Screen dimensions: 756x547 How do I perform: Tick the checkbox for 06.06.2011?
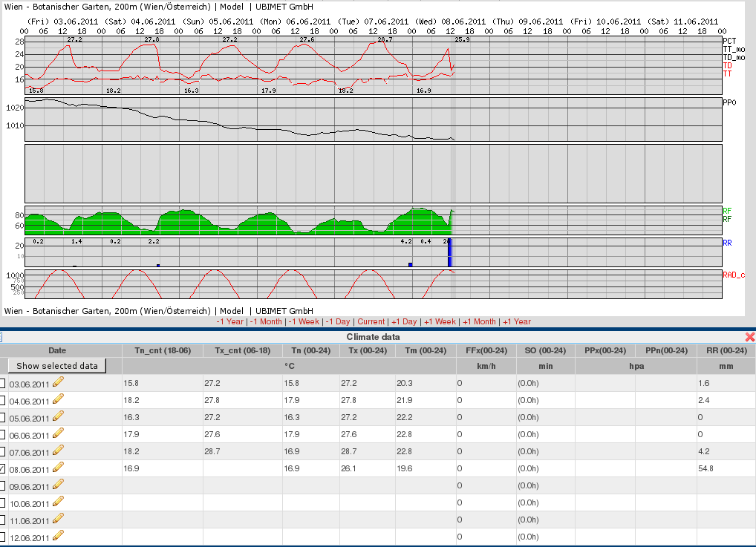2,435
